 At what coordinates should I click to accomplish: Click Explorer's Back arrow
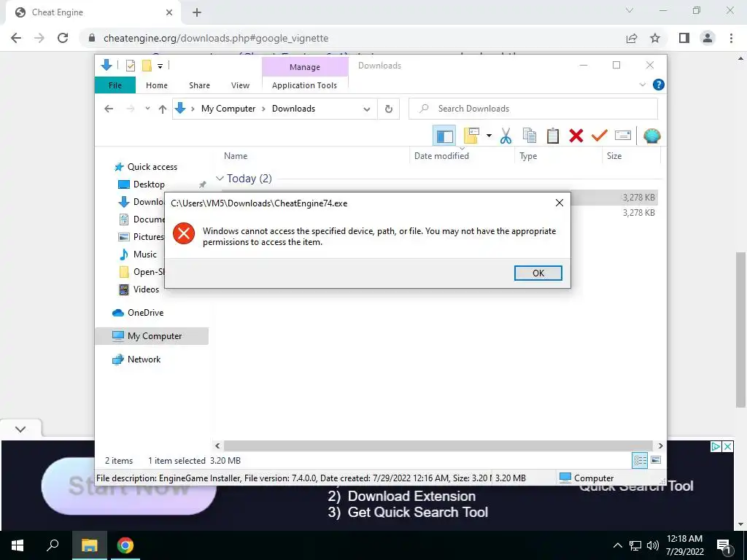click(x=109, y=109)
